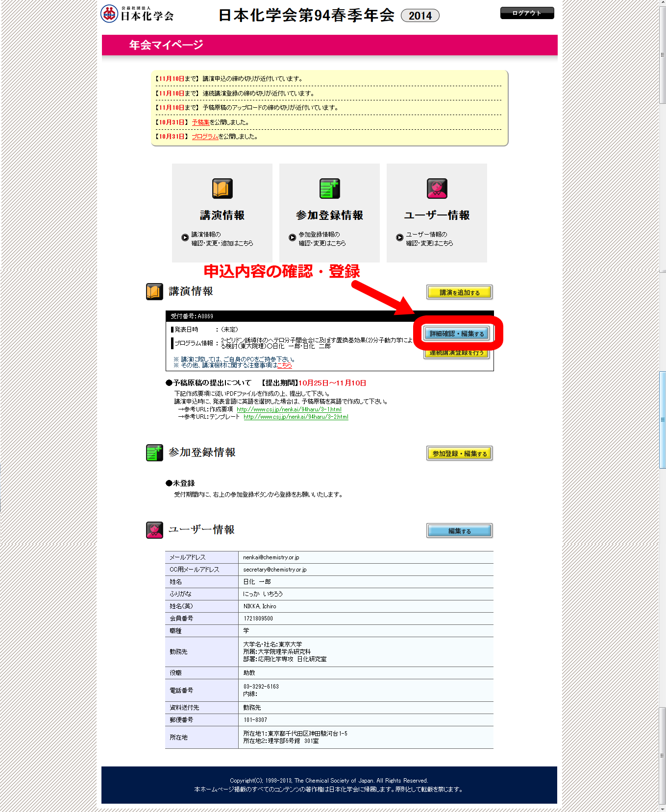
Task: Click the green list icon in 参加登録情報 card
Action: tap(329, 189)
